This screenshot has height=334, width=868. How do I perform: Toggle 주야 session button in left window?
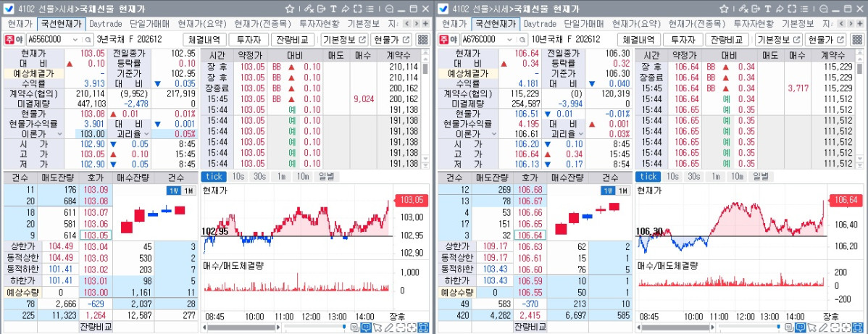tap(14, 40)
